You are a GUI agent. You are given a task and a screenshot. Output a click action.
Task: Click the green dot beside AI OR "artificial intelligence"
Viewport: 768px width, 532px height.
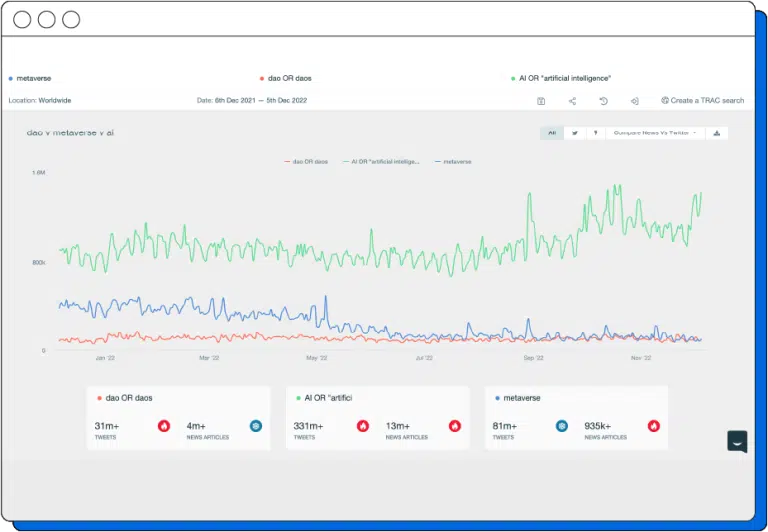pos(513,77)
